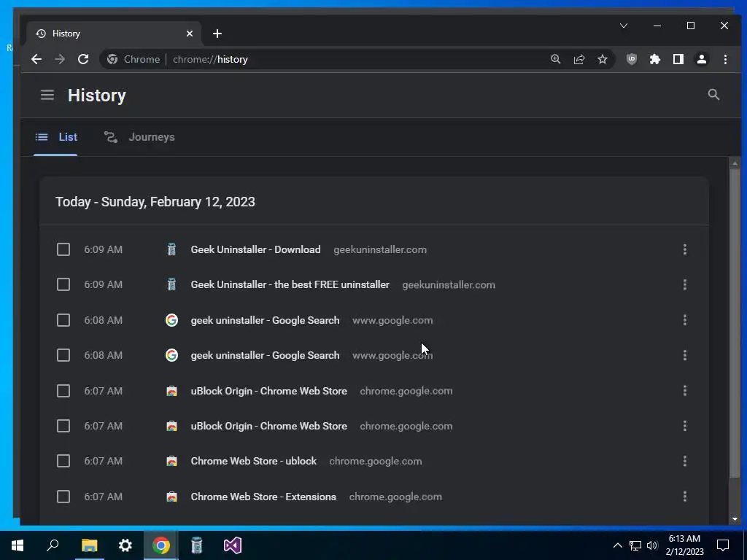Open Windows Start menu
747x560 pixels.
(x=18, y=545)
